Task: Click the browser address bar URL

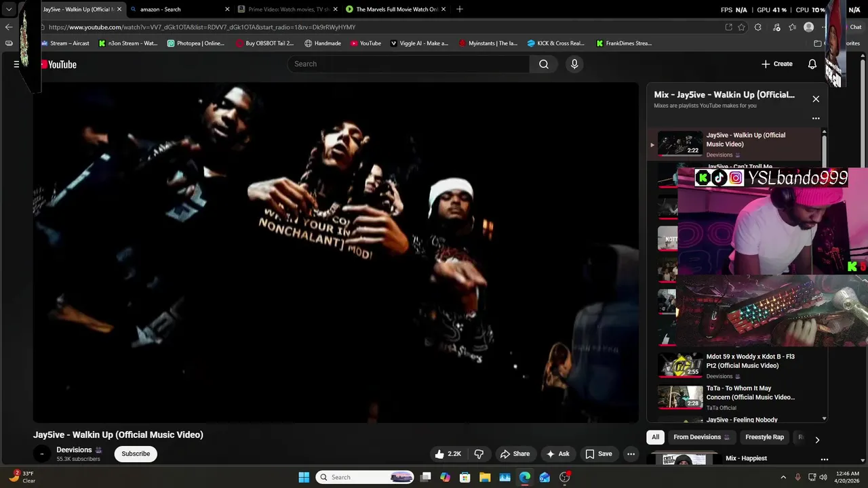Action: click(202, 27)
